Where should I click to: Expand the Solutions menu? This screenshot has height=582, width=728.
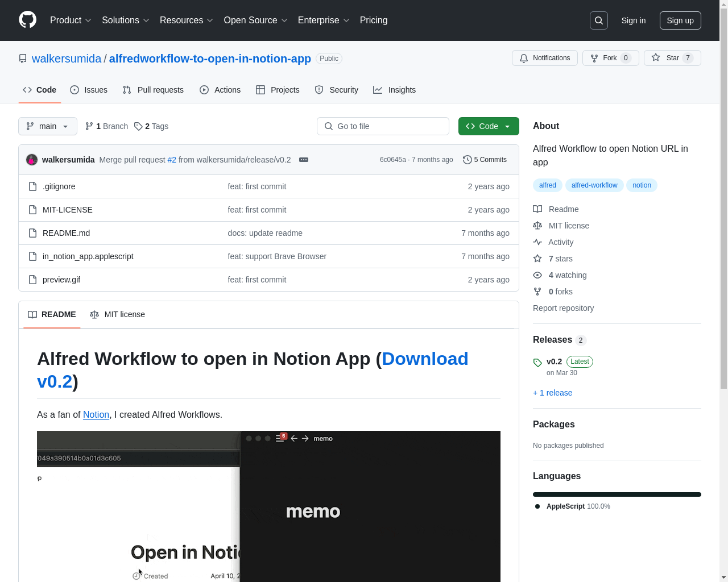point(126,20)
